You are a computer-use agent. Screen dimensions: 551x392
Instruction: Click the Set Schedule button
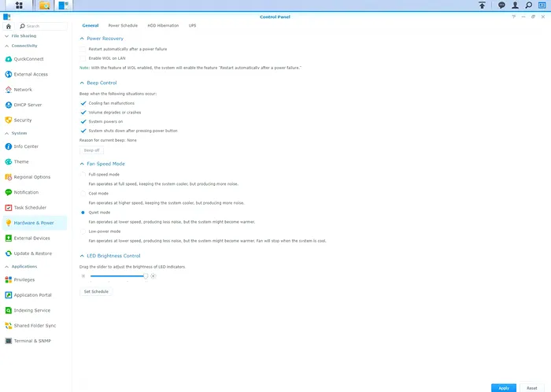(96, 291)
